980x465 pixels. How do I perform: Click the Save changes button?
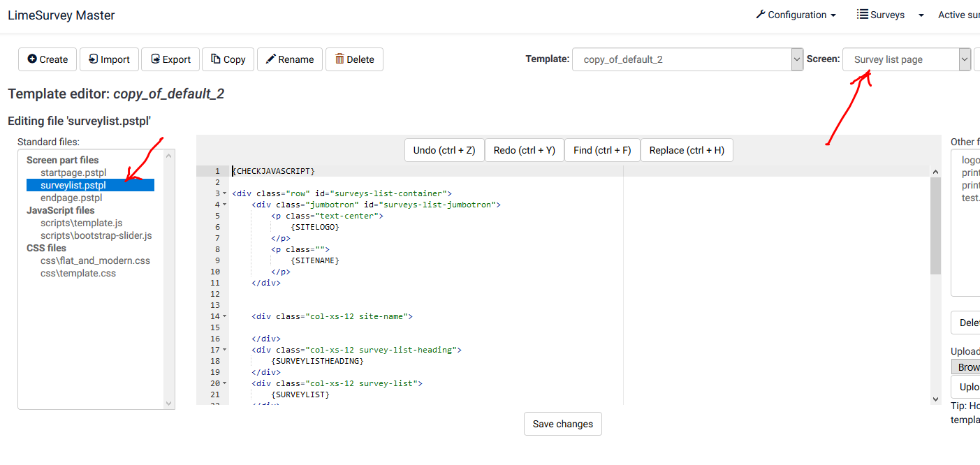coord(562,424)
